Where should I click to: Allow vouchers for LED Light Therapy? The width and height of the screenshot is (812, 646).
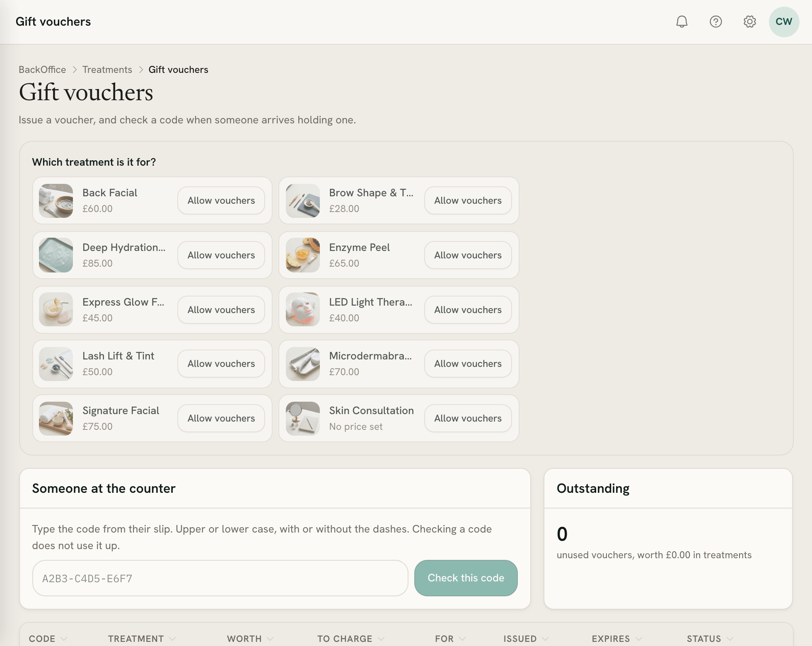(x=468, y=310)
